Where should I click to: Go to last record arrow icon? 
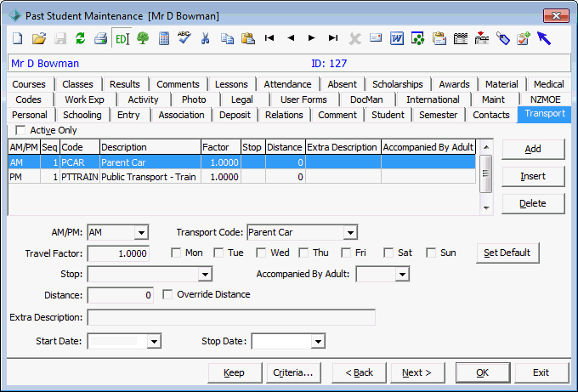[x=333, y=37]
